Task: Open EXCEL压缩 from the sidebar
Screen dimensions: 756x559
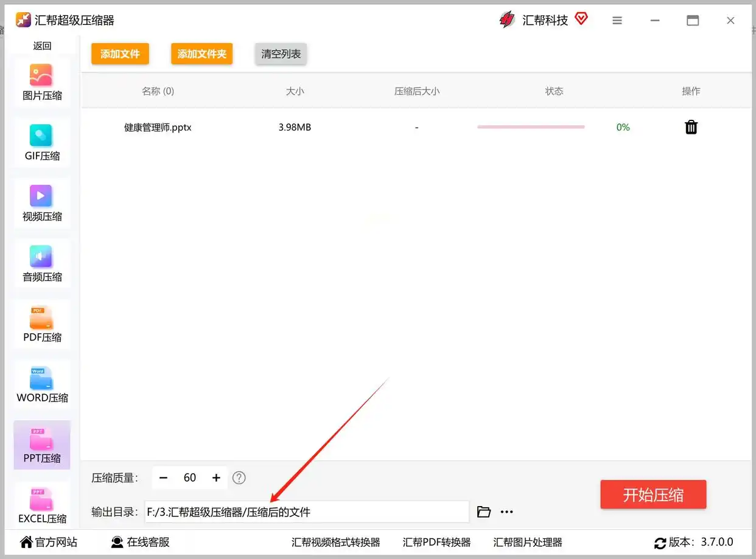Action: [41, 505]
